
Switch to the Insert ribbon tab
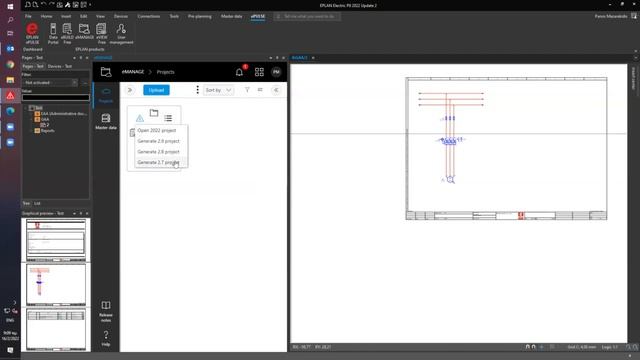click(66, 16)
